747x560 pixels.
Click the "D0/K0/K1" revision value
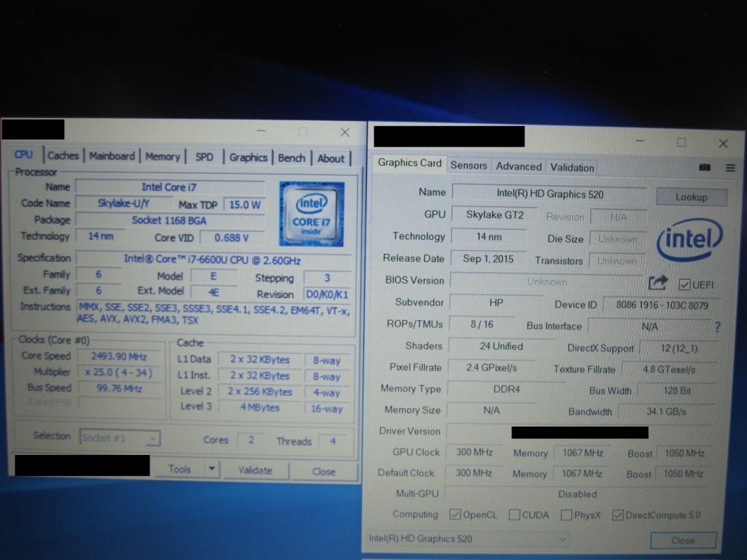(x=328, y=295)
